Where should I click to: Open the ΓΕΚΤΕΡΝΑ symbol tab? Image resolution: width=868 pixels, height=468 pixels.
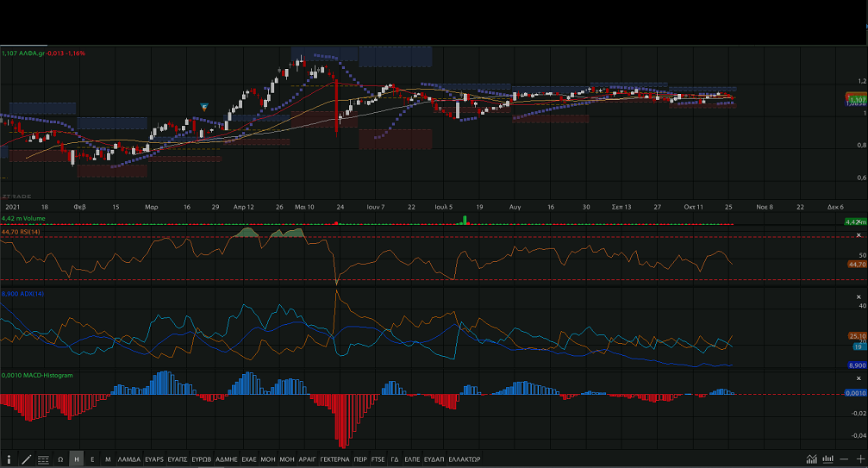coord(334,459)
